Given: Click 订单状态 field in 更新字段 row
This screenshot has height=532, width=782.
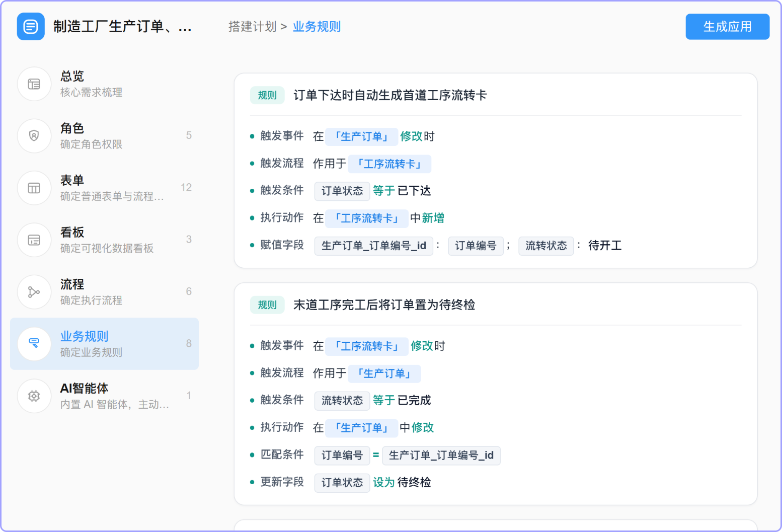Looking at the screenshot, I should tap(342, 483).
